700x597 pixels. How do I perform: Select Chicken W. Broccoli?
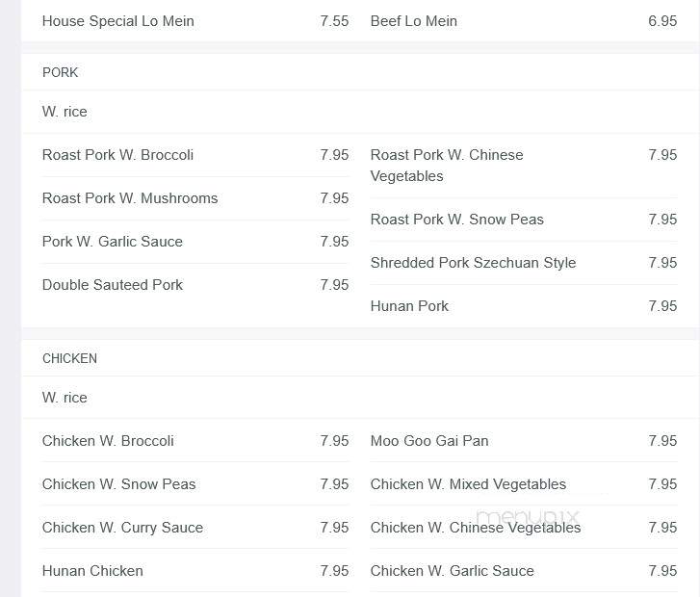coord(108,441)
